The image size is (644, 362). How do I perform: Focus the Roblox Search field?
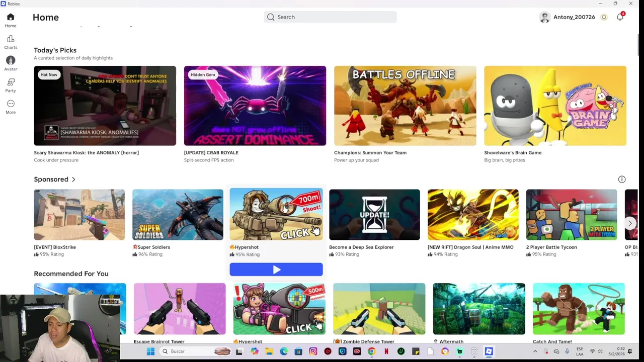pos(330,17)
